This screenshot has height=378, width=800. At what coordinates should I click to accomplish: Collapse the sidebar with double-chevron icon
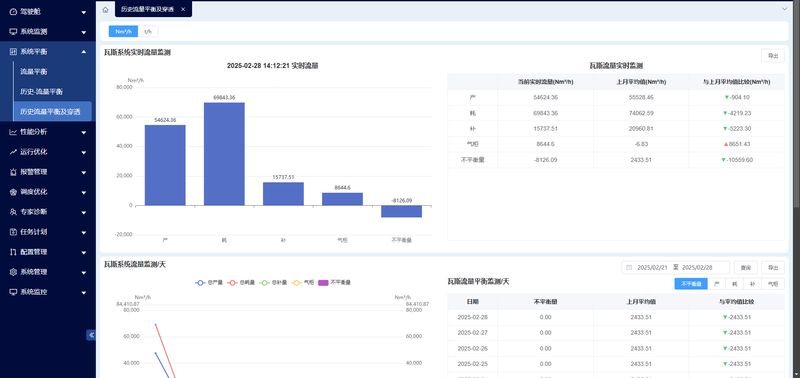tap(91, 335)
